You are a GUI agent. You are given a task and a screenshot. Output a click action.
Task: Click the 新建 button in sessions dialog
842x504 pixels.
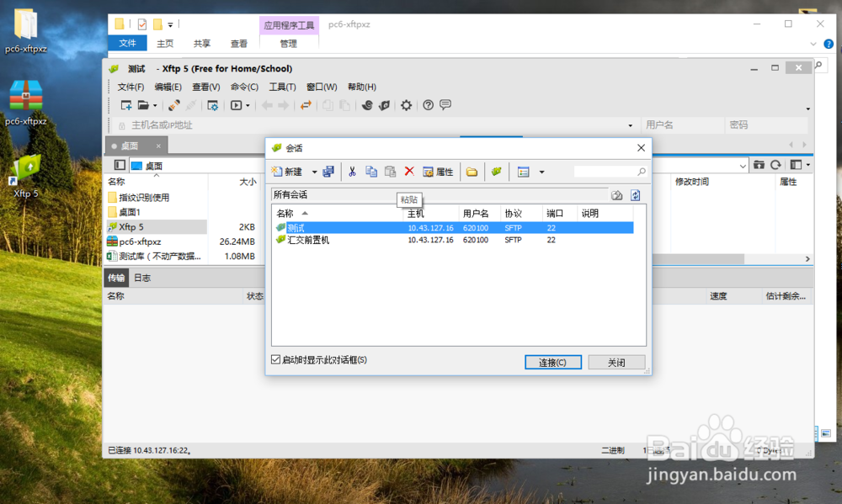click(287, 172)
